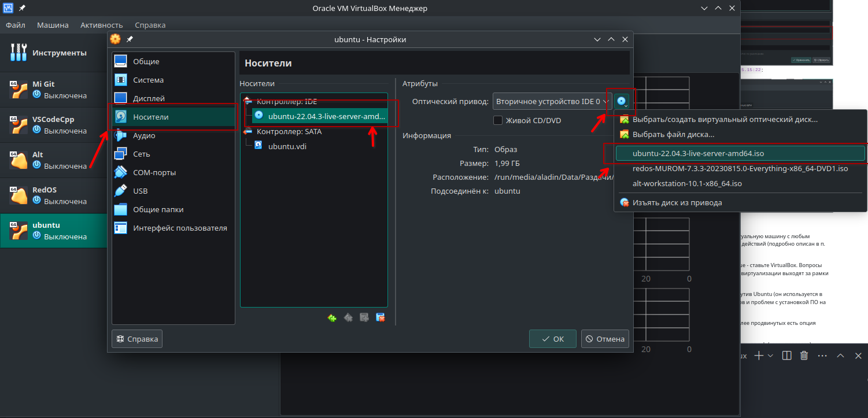
Task: Collapse the Контроллер: SATA tree node
Action: [248, 131]
